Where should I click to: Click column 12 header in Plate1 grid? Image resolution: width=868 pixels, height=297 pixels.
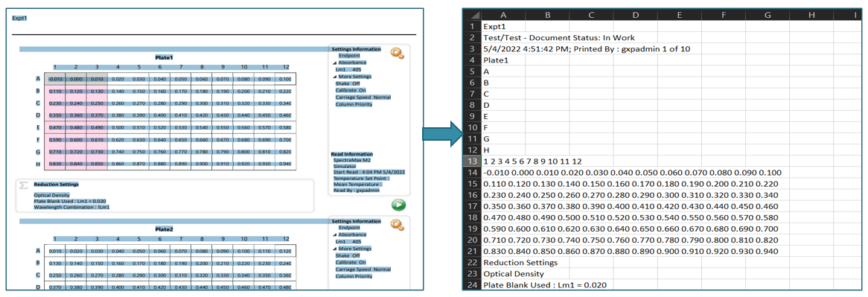286,67
